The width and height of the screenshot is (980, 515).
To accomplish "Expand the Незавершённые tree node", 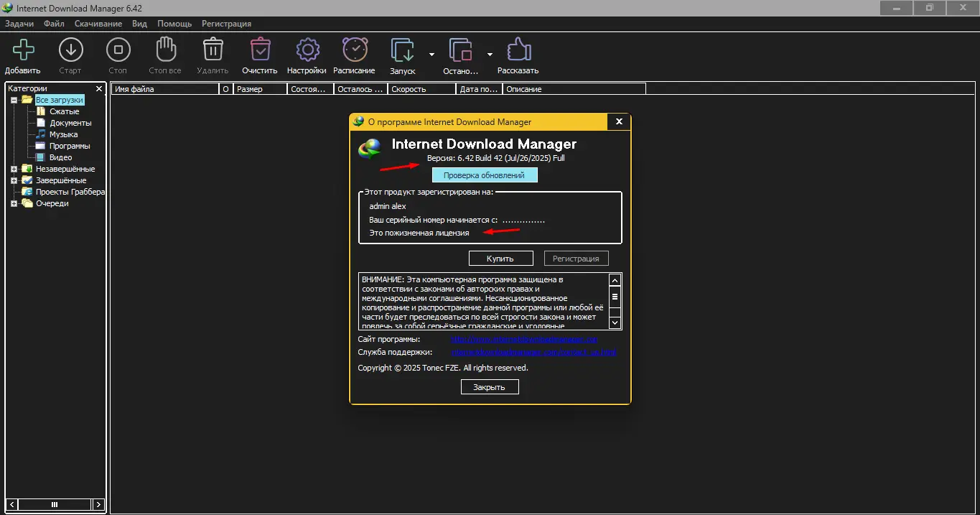I will [14, 169].
